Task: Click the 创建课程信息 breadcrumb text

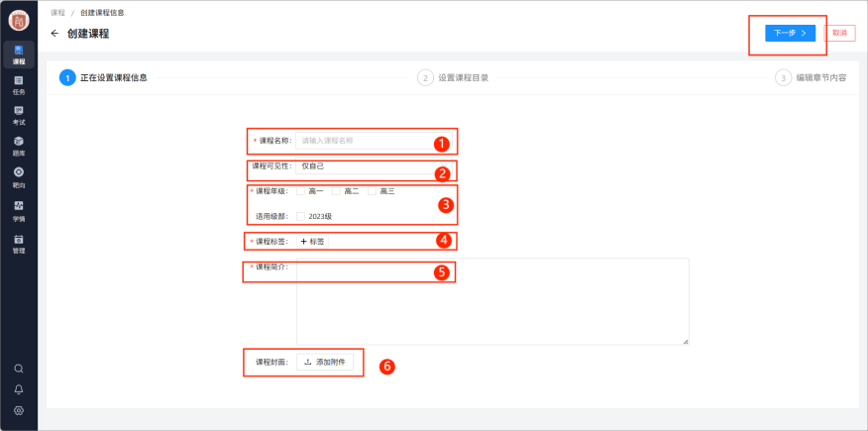Action: coord(102,13)
